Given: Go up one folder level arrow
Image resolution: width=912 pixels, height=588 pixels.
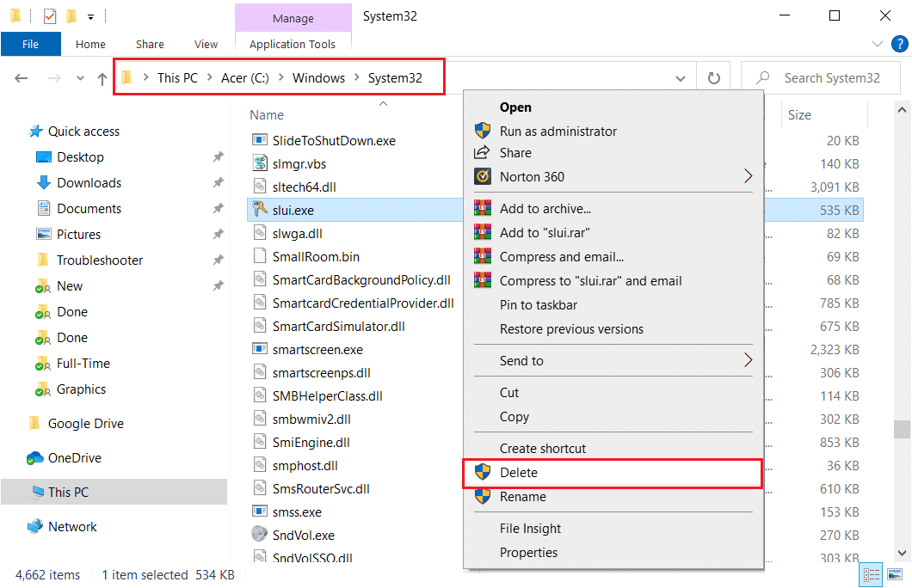Looking at the screenshot, I should point(102,78).
